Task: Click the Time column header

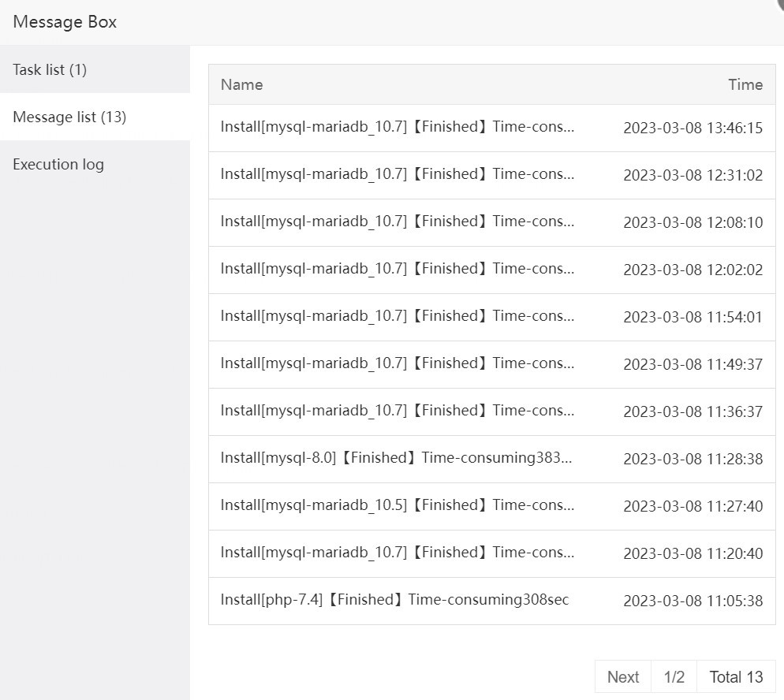Action: (745, 84)
